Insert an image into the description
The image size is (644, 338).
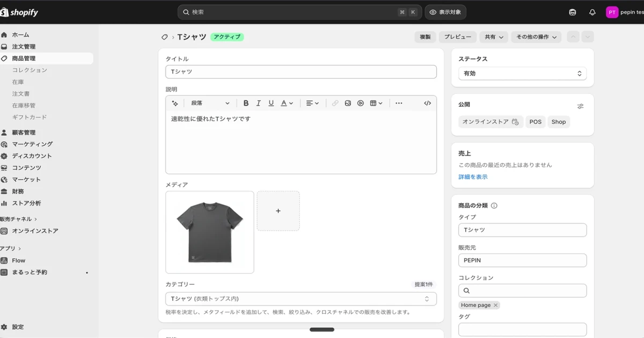click(x=349, y=103)
